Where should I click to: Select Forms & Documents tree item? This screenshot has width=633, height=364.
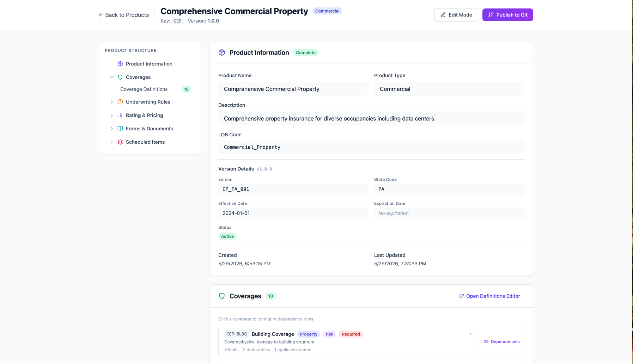tap(150, 129)
